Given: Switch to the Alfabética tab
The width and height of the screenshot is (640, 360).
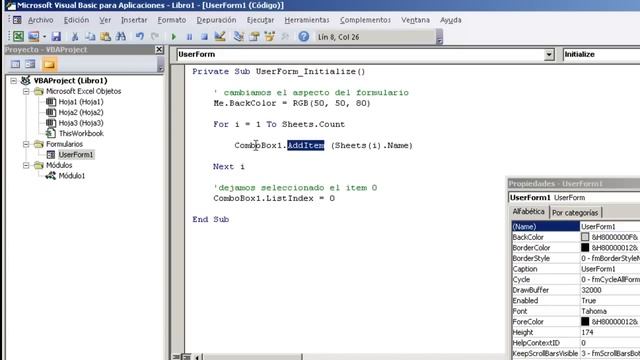Looking at the screenshot, I should (529, 211).
